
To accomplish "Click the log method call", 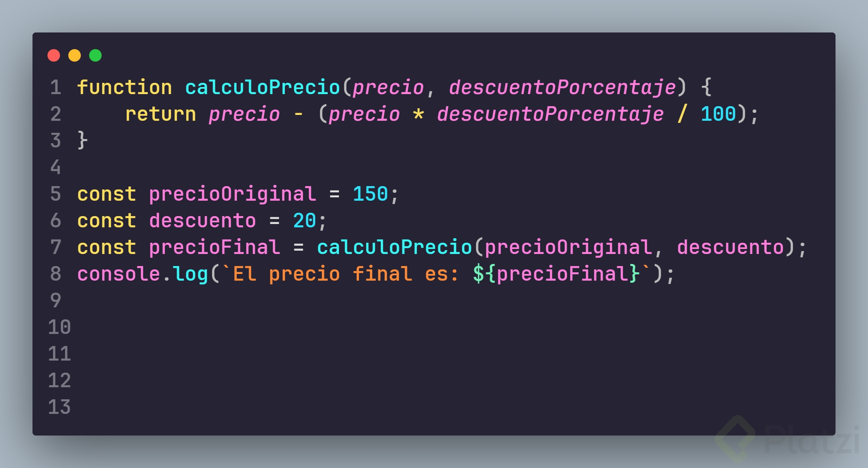I will point(190,274).
